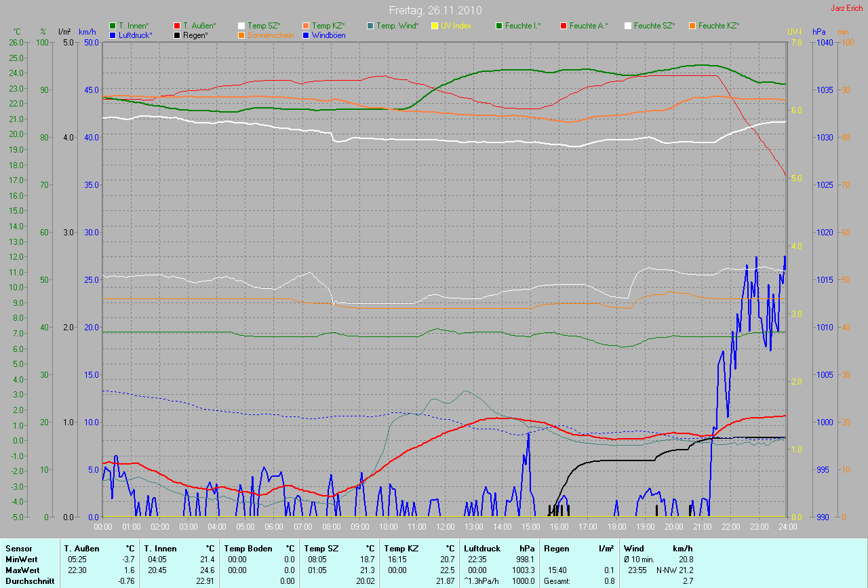868x588 pixels.
Task: Click the green Feuchte I. legend swatch
Action: 499,26
